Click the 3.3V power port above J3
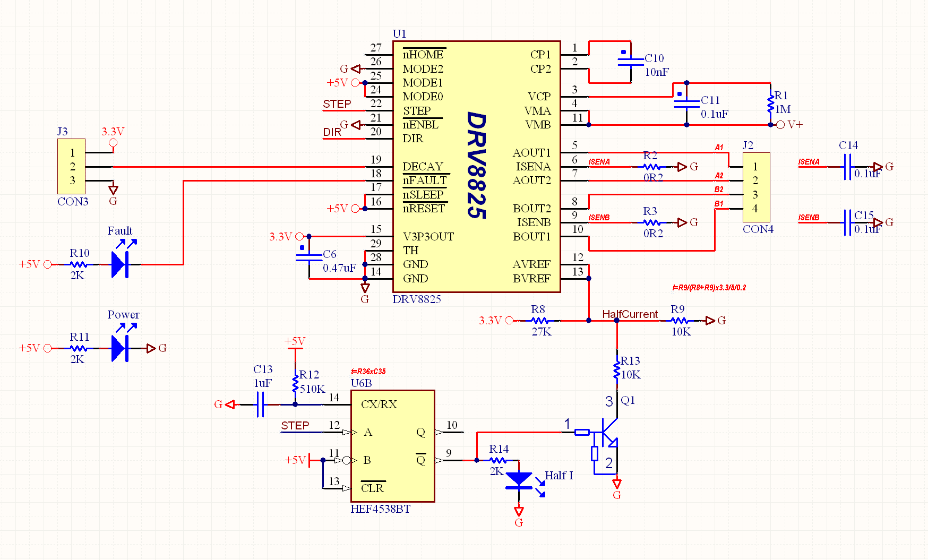This screenshot has width=928, height=560. (x=113, y=143)
